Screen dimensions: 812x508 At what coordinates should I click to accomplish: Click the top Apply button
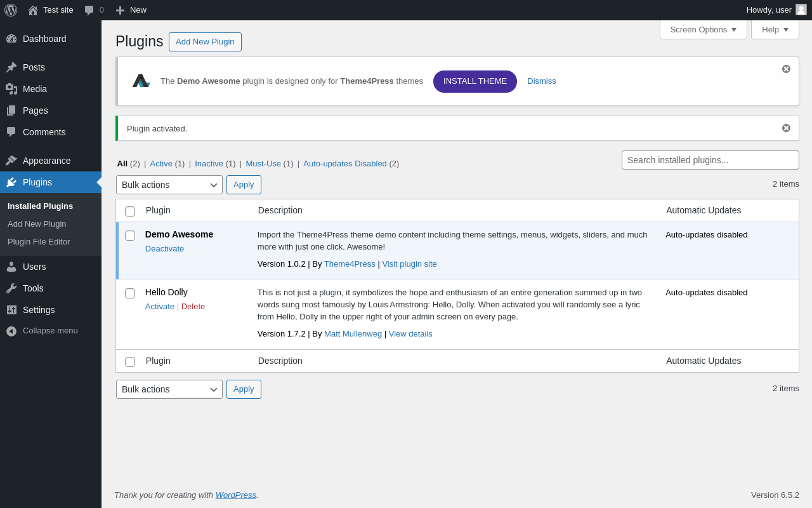tap(244, 185)
